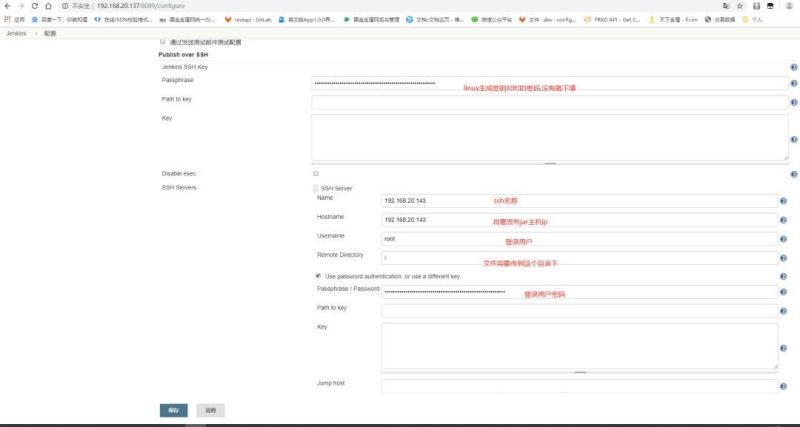Image resolution: width=800 pixels, height=427 pixels.
Task: Click the SSH server Name input field
Action: [x=579, y=201]
